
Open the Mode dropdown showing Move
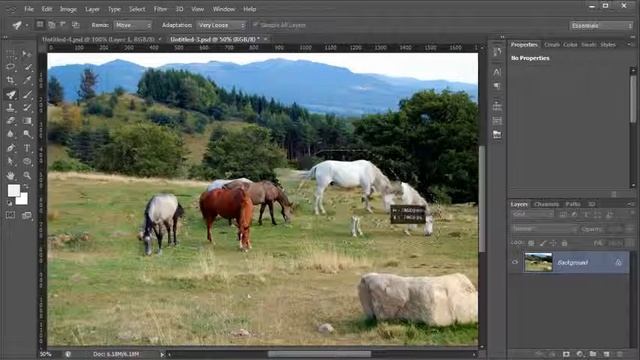click(x=133, y=25)
